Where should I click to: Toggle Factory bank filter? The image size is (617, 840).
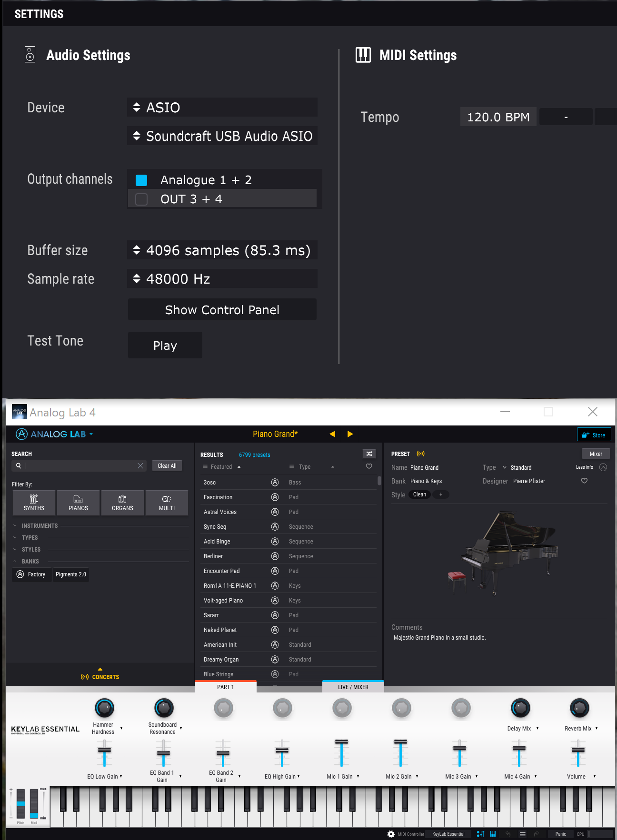tap(31, 574)
